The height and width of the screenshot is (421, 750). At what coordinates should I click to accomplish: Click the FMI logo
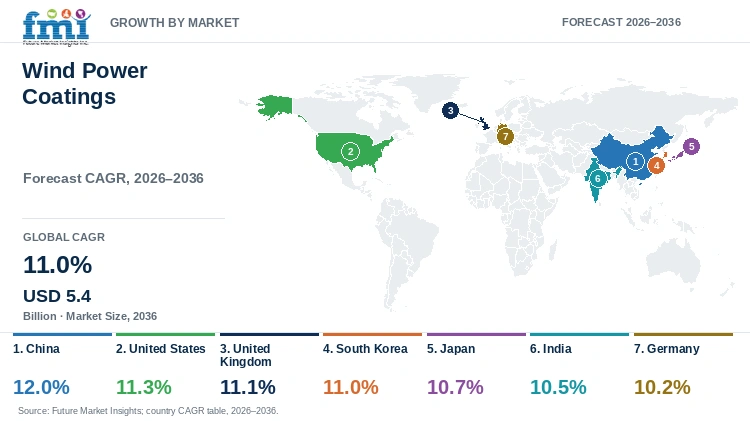tap(56, 27)
